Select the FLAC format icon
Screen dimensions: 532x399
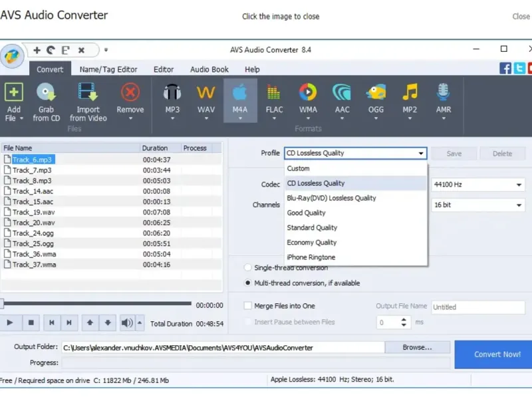coord(274,92)
